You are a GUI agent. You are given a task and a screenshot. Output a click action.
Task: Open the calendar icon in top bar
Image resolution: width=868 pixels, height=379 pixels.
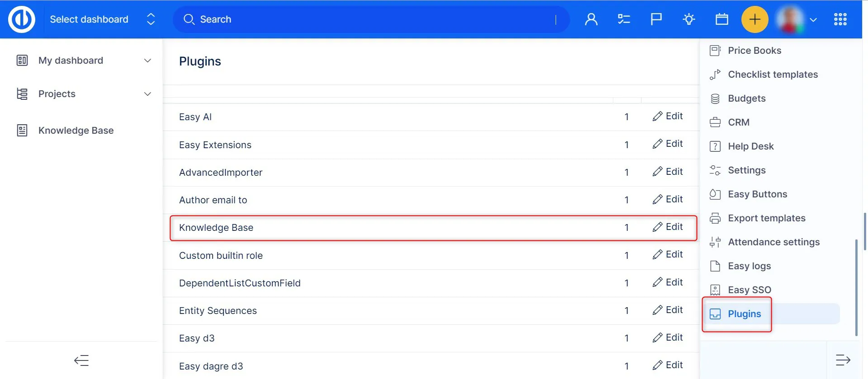(722, 19)
